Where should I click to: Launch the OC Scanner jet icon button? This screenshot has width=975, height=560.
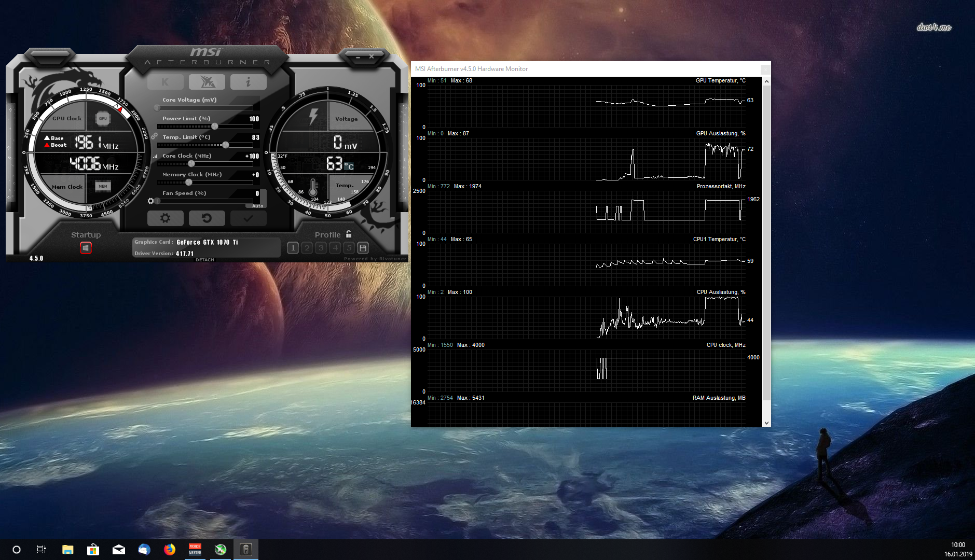click(x=207, y=82)
